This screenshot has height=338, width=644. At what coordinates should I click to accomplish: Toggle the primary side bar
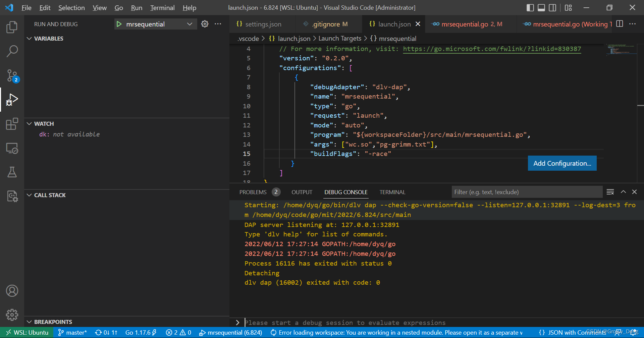[x=530, y=7]
